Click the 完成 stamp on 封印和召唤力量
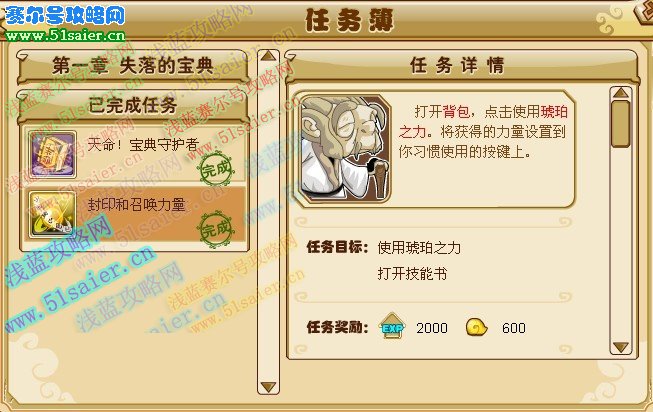 tap(216, 229)
